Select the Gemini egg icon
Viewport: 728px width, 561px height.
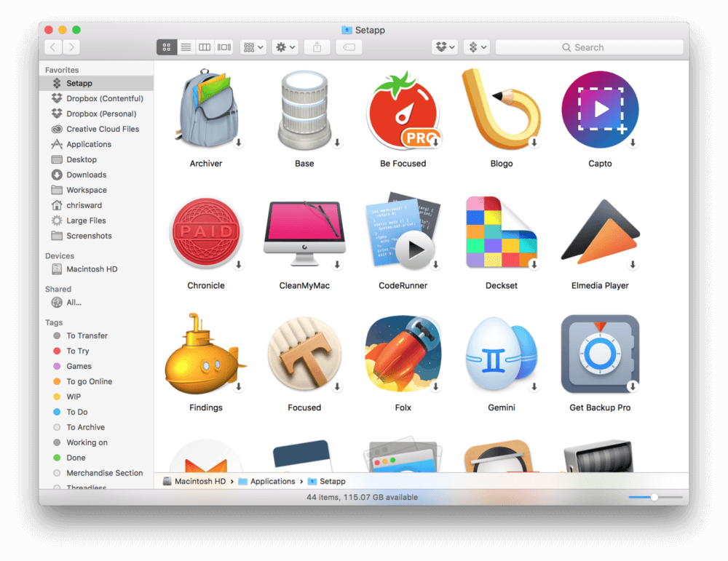(x=502, y=354)
